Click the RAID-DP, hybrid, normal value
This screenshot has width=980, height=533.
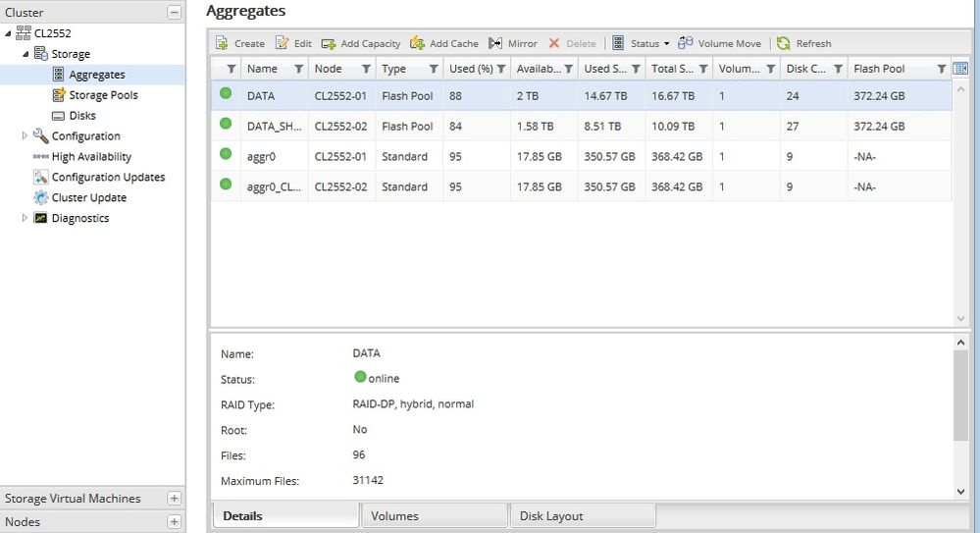click(x=413, y=404)
